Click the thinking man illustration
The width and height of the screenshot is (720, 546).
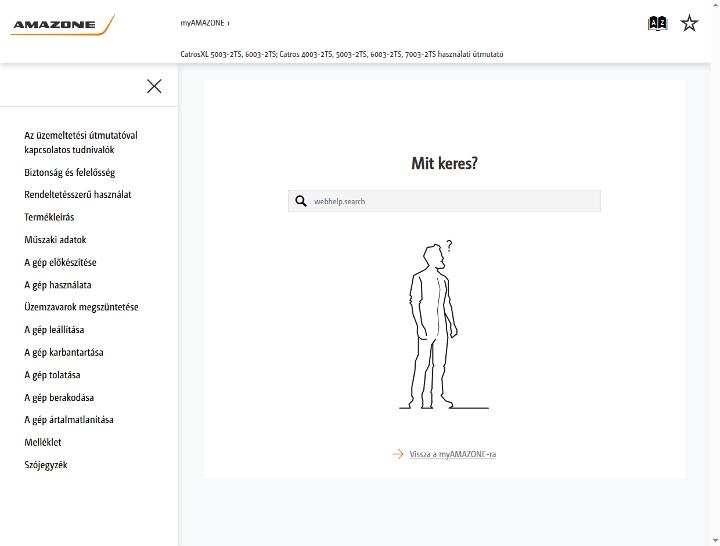coord(444,325)
